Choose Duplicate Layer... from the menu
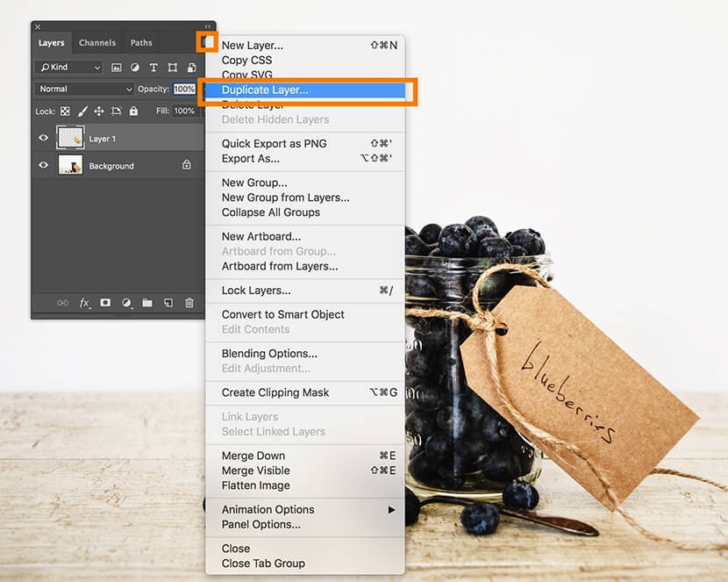728x582 pixels. (x=265, y=90)
